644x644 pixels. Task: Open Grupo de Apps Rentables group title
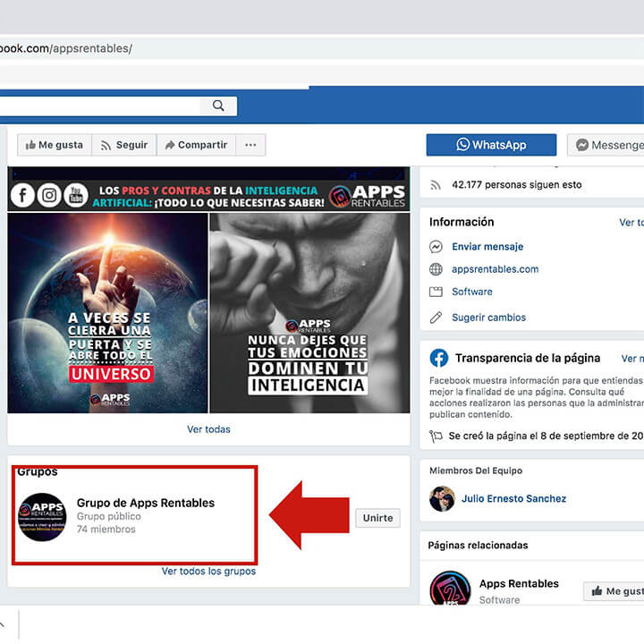point(146,503)
